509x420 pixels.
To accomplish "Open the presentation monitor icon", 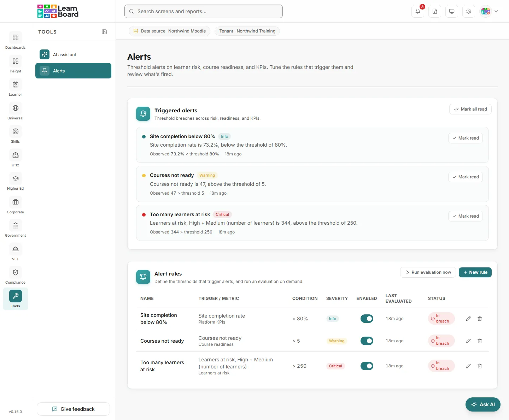I will pos(452,11).
